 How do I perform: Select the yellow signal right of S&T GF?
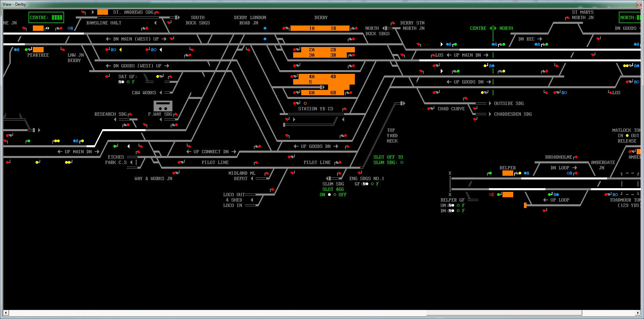[158, 76]
